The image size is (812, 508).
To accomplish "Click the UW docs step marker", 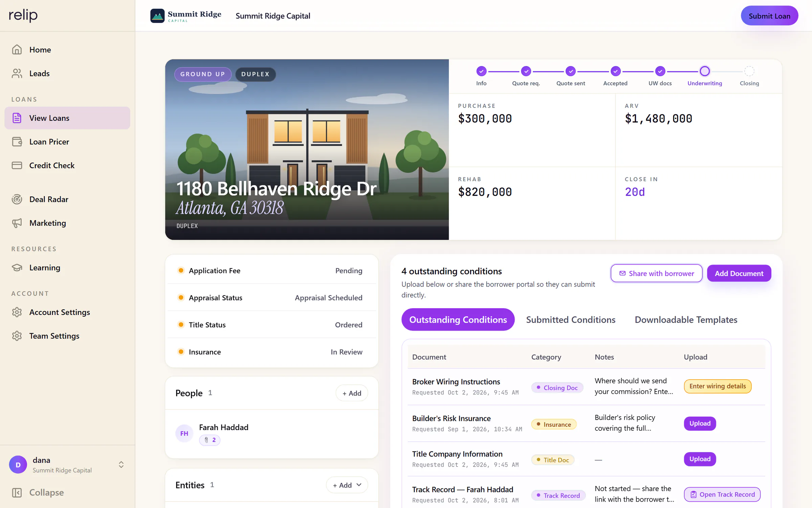I will coord(660,71).
